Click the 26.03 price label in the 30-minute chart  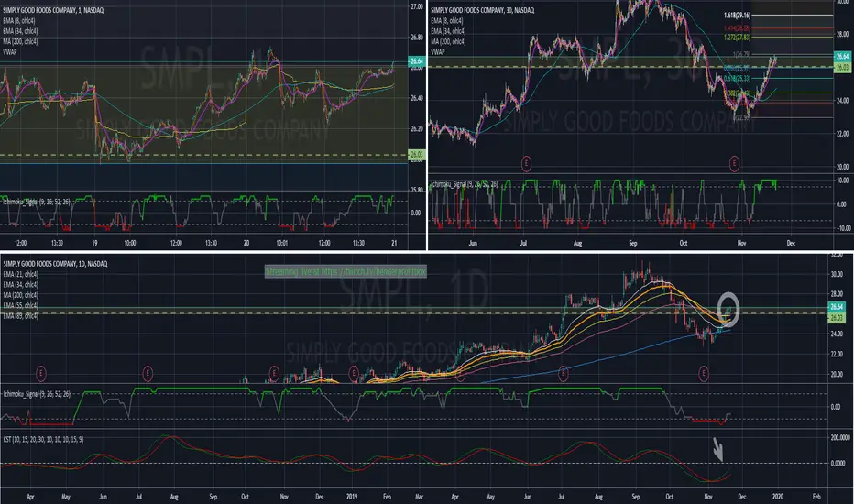click(x=843, y=68)
